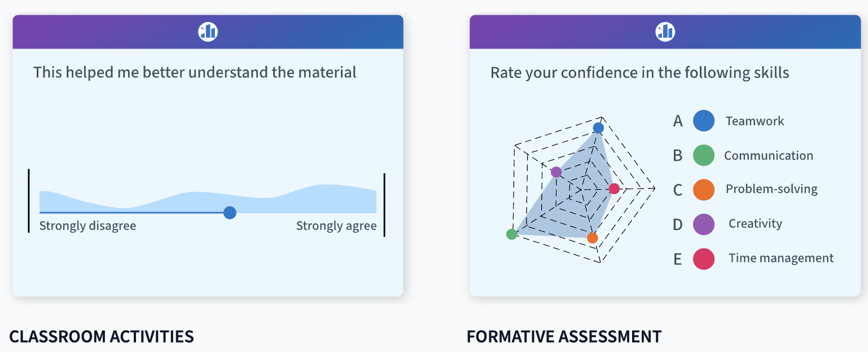Click the orange Problem-solving point on radar chart
Screen dimensions: 868x352
[x=592, y=238]
